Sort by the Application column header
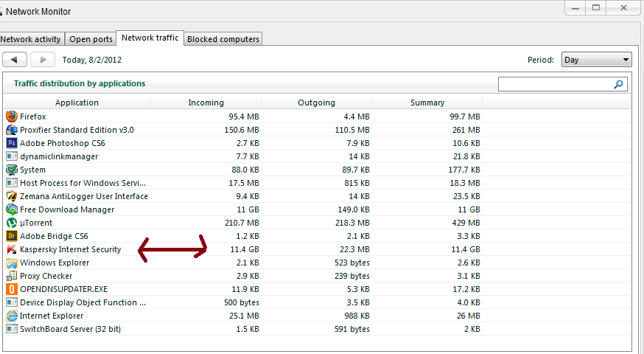The image size is (644, 354). (x=77, y=103)
